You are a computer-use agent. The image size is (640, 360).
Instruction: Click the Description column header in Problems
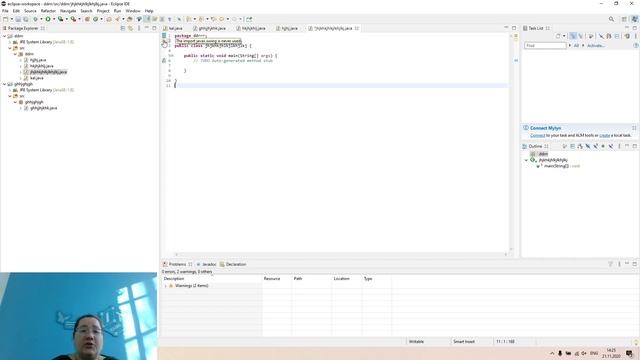click(x=211, y=279)
